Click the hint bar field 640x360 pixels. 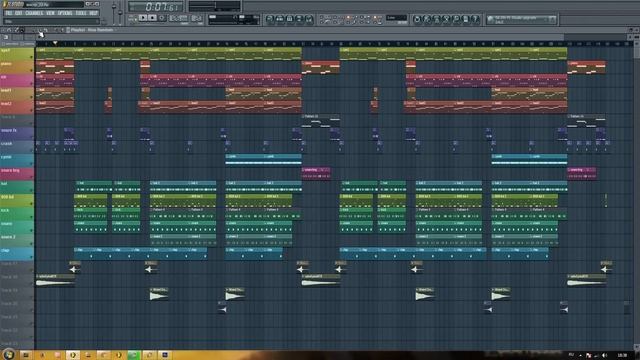51,21
